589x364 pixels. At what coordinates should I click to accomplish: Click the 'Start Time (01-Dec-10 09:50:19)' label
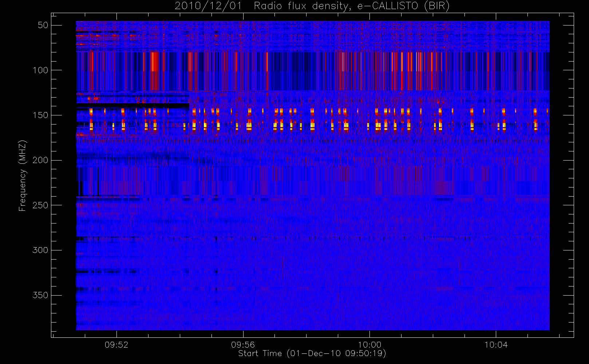312,353
